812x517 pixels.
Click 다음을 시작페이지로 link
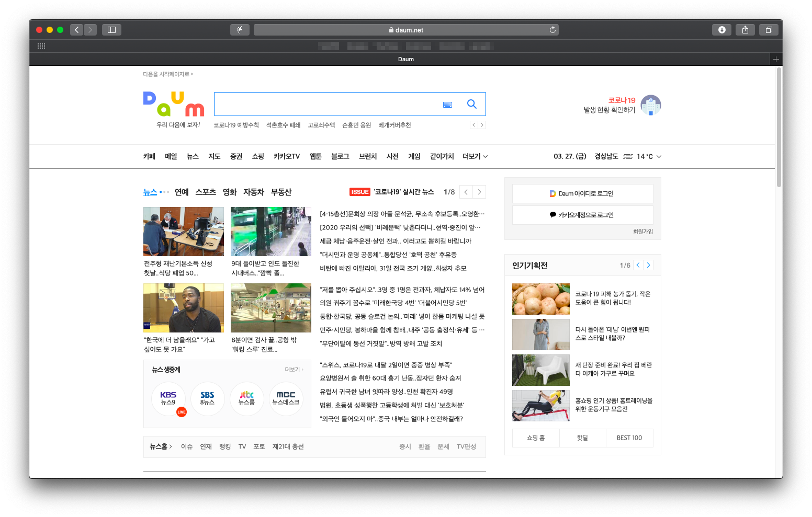tap(168, 74)
